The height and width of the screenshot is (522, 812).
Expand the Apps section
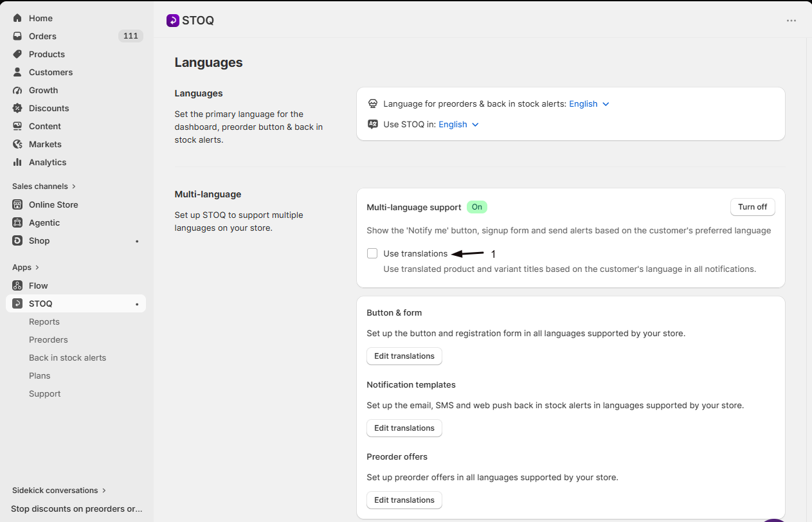(26, 267)
